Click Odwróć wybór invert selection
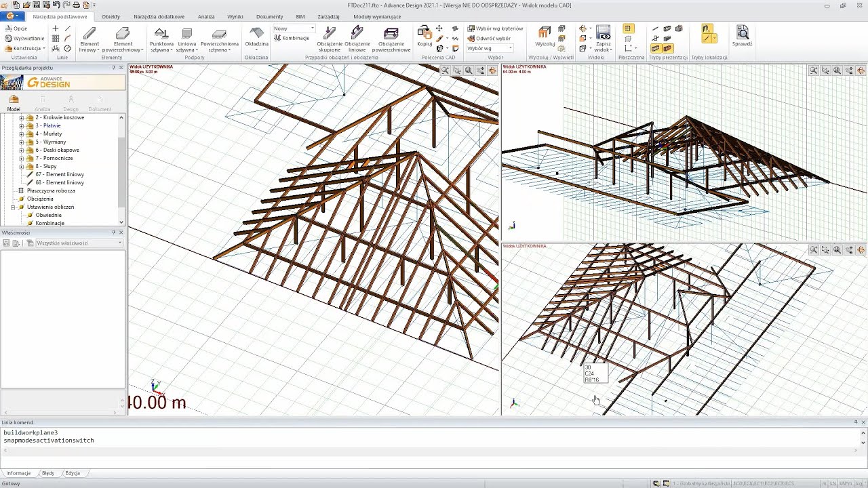 coord(489,39)
